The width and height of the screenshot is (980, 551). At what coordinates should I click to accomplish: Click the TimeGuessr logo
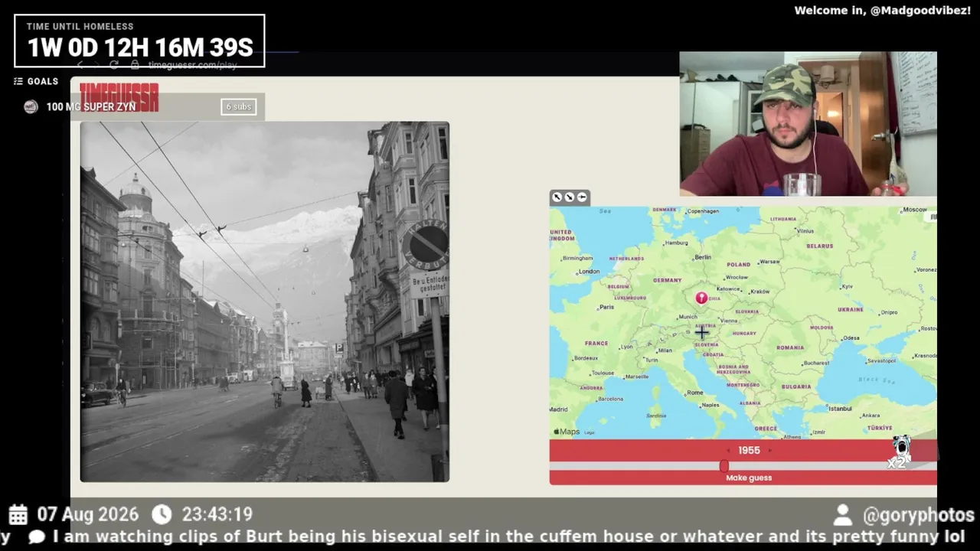pyautogui.click(x=119, y=97)
